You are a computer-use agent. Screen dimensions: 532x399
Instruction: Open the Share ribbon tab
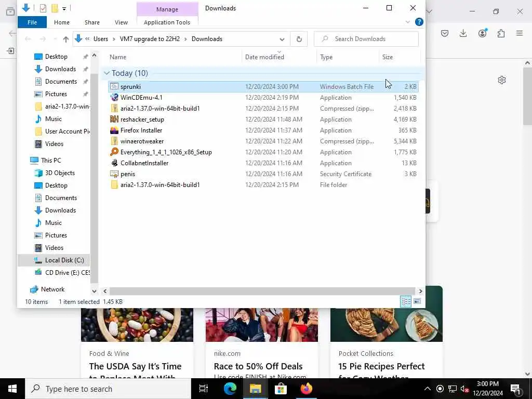click(92, 22)
